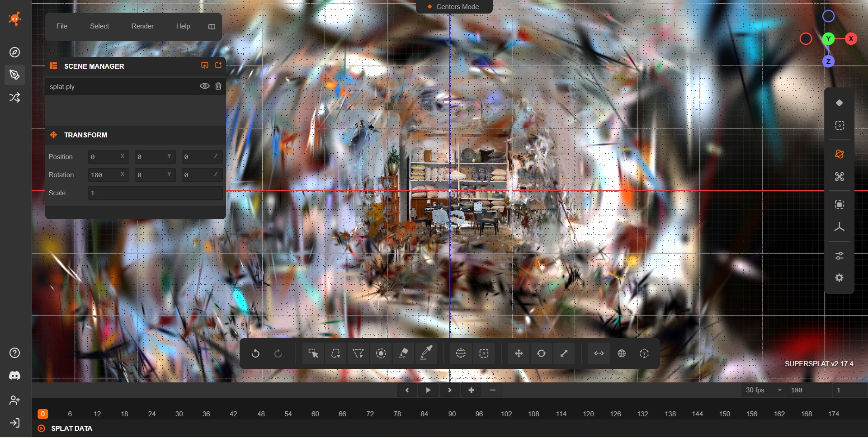Toggle orbit camera mode orange icon
Screen dimensions: 868x438
(x=839, y=154)
